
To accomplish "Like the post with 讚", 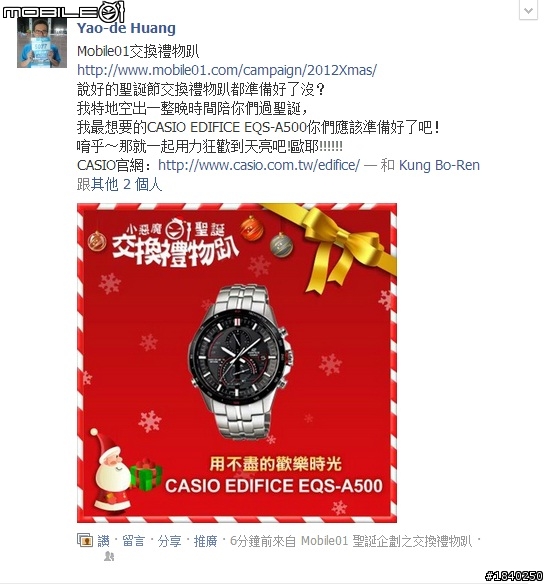I will pos(104,541).
